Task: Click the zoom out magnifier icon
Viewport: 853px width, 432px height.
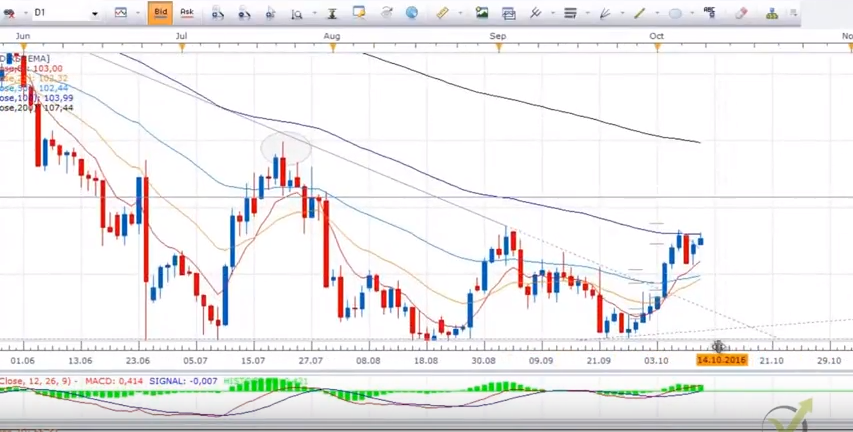Action: tap(244, 13)
